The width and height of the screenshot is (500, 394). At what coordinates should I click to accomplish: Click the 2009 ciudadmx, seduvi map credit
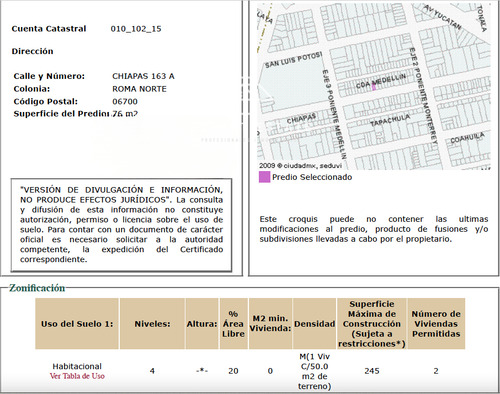(x=300, y=166)
